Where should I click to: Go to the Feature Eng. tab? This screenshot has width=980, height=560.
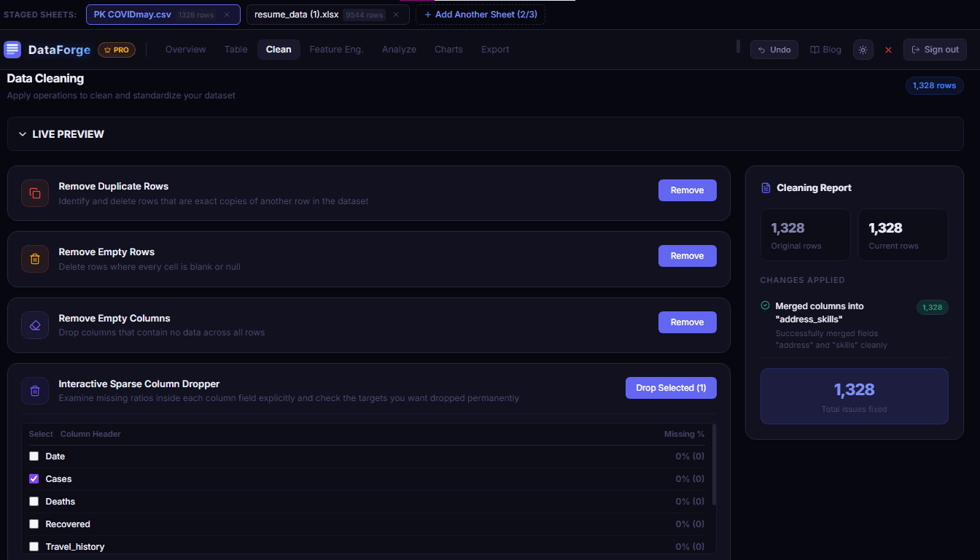(x=337, y=50)
